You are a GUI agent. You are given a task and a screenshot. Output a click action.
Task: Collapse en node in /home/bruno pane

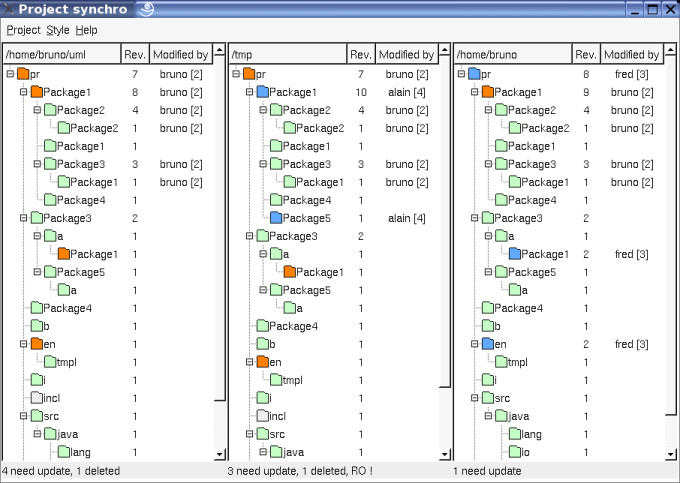(x=475, y=344)
